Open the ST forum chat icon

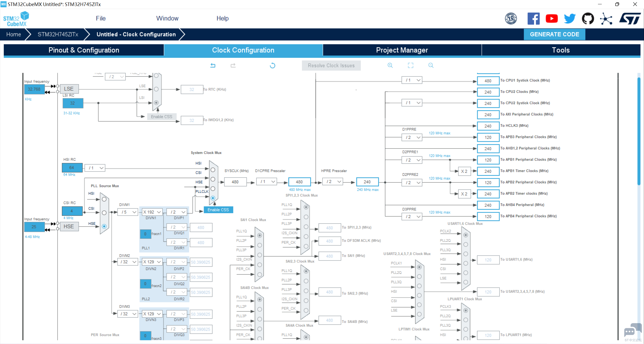tap(633, 331)
